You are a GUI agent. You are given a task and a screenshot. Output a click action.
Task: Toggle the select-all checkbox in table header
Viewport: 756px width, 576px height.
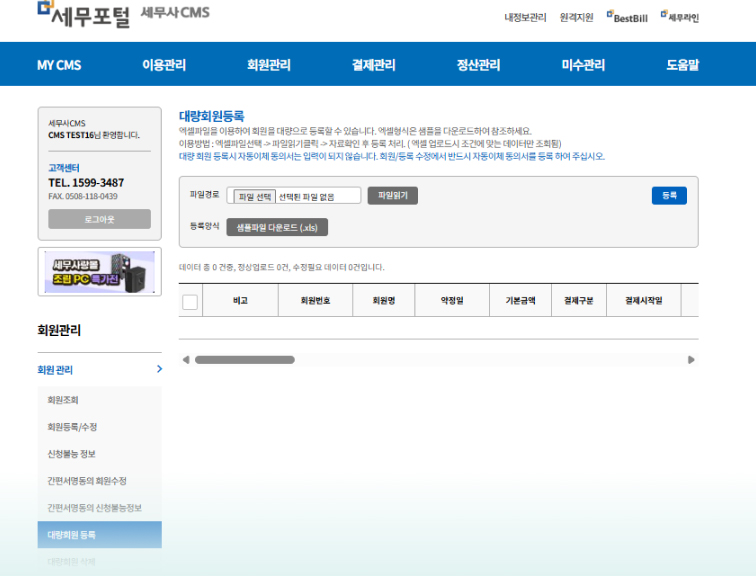[190, 302]
